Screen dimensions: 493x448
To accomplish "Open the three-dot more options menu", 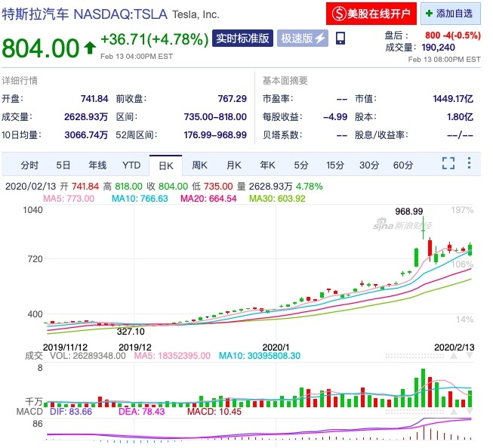I will (x=469, y=163).
